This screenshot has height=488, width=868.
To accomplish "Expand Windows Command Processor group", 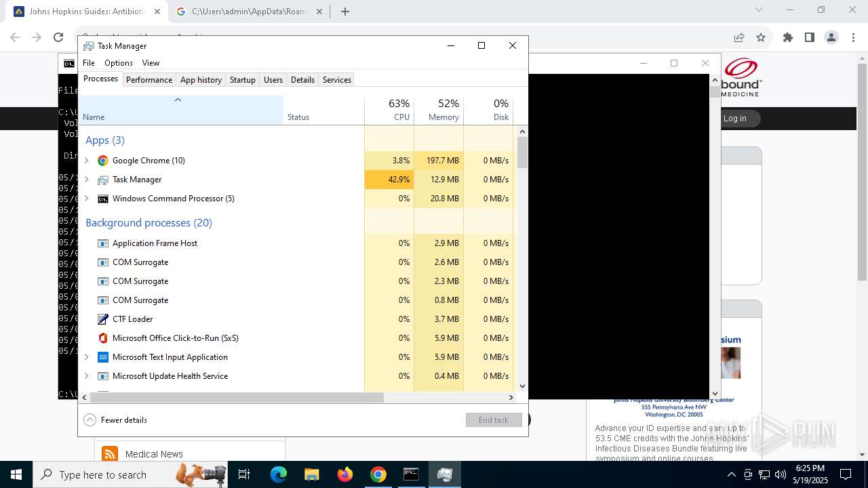I will click(86, 199).
